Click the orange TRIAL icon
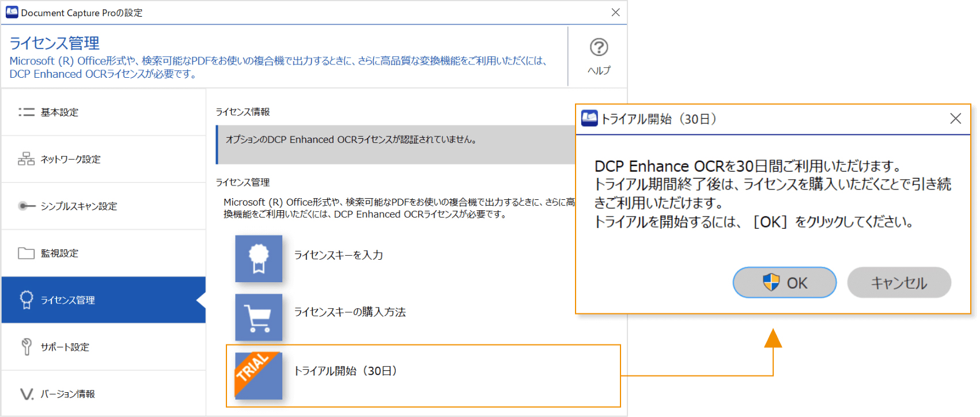 (259, 376)
